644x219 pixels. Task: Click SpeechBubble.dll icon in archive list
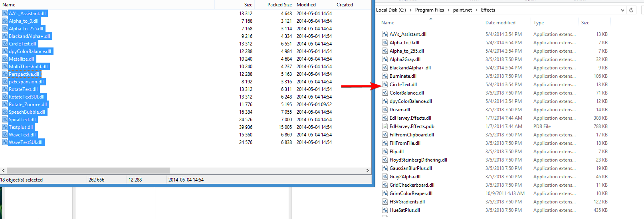pos(5,112)
